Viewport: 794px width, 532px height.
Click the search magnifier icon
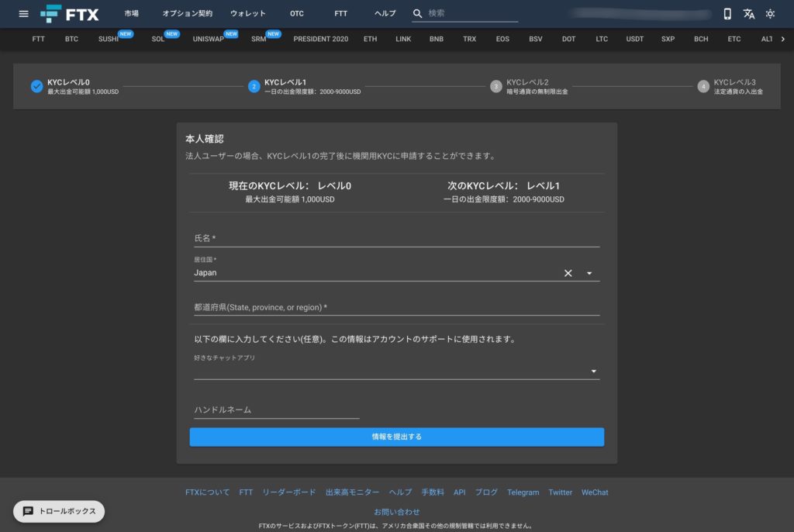[417, 14]
